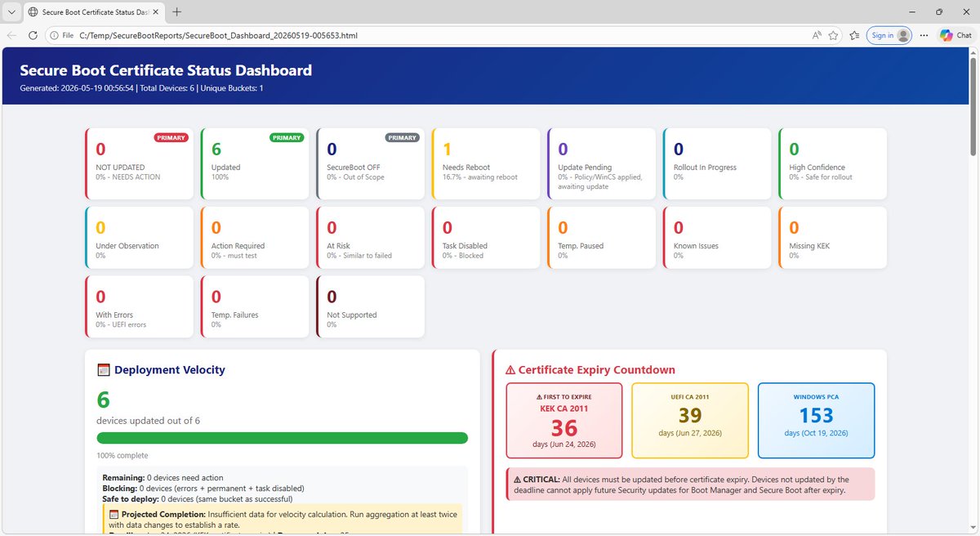Select the At Risk card

[371, 237]
